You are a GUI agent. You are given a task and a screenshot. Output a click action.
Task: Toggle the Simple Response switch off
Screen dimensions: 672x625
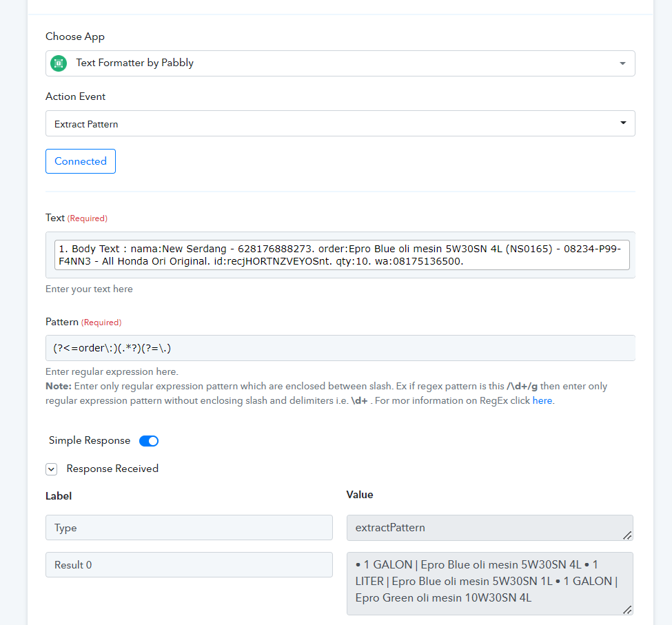(149, 441)
